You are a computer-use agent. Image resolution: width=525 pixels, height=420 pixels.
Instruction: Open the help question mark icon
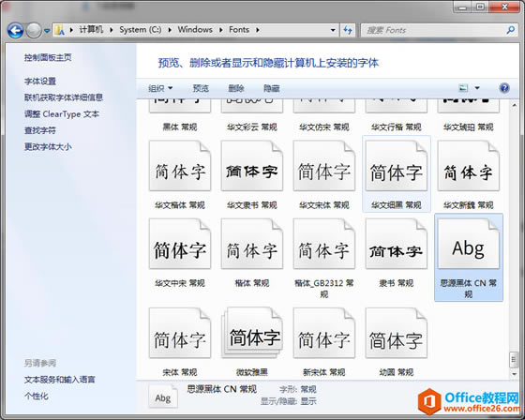pyautogui.click(x=504, y=88)
